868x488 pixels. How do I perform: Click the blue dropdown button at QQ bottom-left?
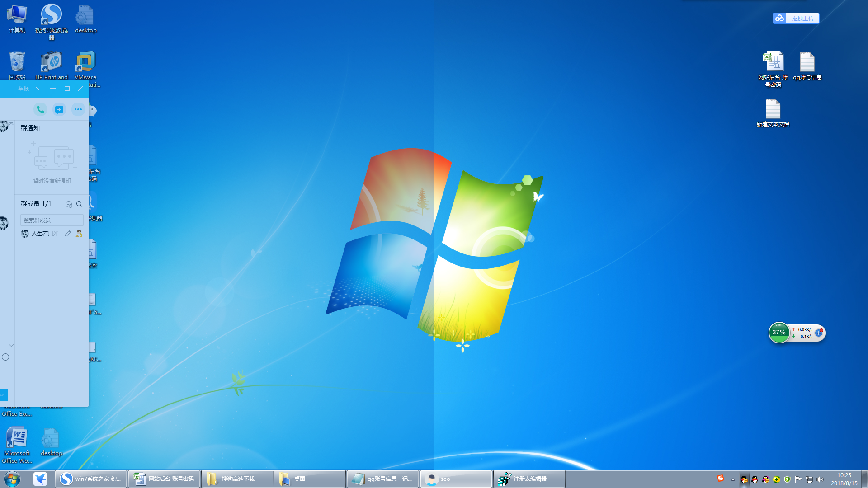point(4,395)
